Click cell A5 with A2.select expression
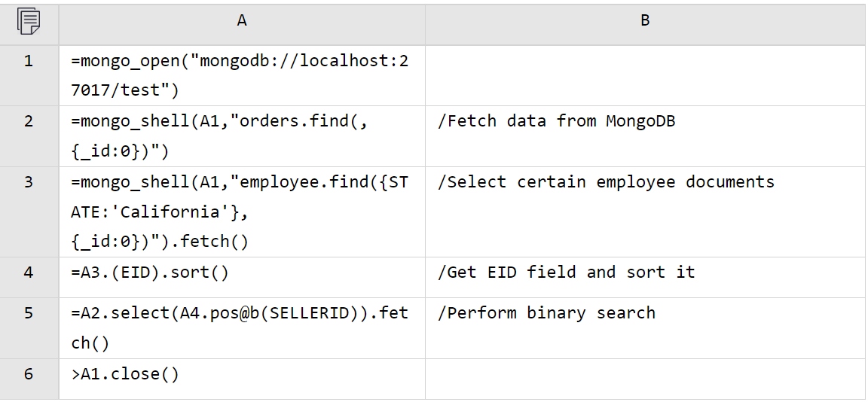The height and width of the screenshot is (402, 868). [x=241, y=327]
